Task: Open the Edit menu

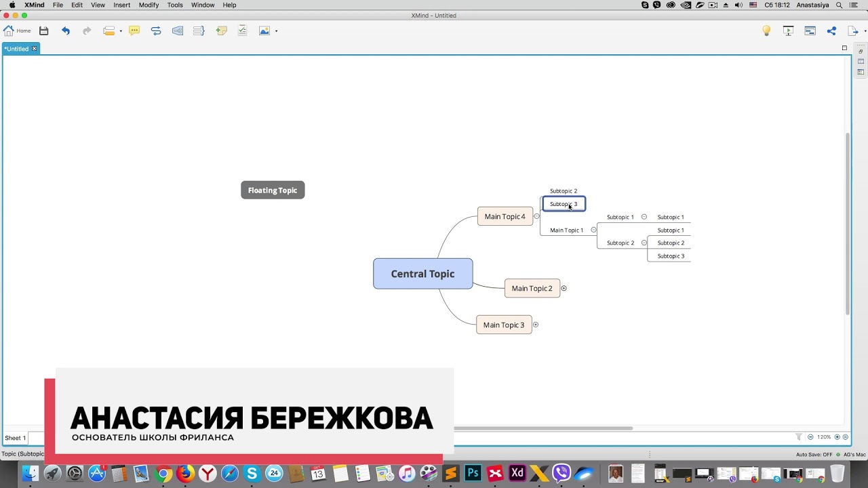Action: (77, 5)
